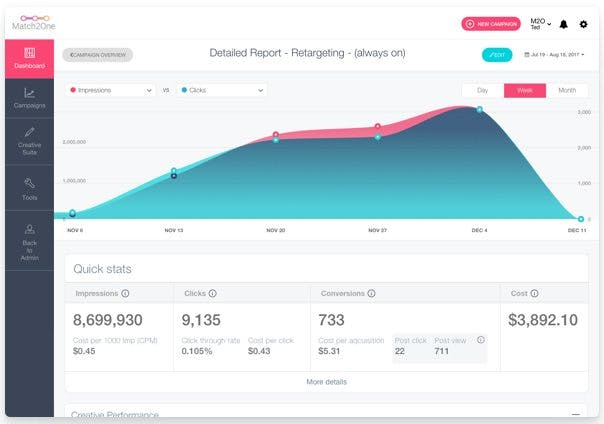604x424 pixels.
Task: Click the Dec 4 data point on the chart
Action: pyautogui.click(x=480, y=109)
